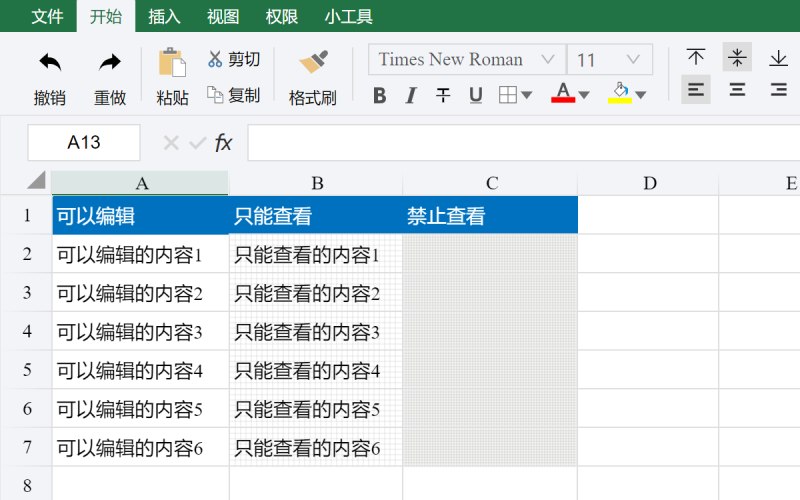Screen dimensions: 800x500
Task: Click cell 可以编辑的内容3
Action: point(140,331)
